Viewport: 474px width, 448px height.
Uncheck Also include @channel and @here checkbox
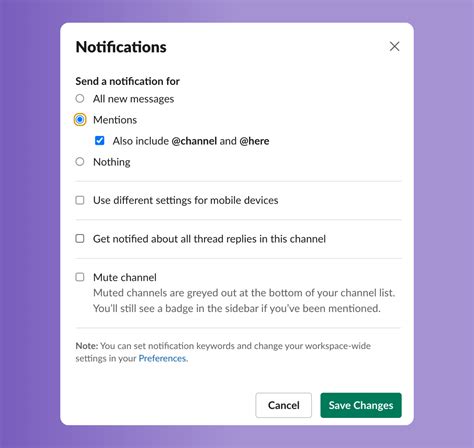[x=99, y=140]
